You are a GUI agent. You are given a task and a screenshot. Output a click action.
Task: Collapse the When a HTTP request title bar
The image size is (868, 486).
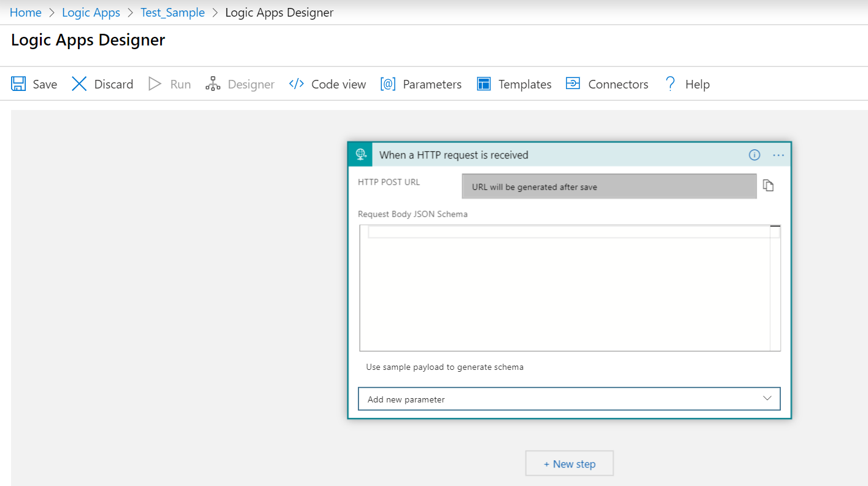(552, 155)
